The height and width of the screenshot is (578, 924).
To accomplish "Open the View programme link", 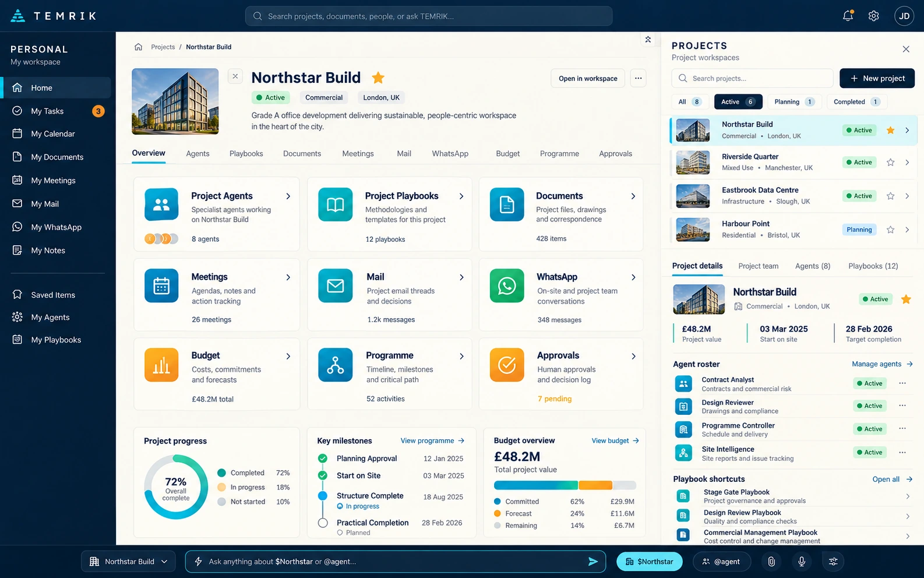I will pos(432,441).
